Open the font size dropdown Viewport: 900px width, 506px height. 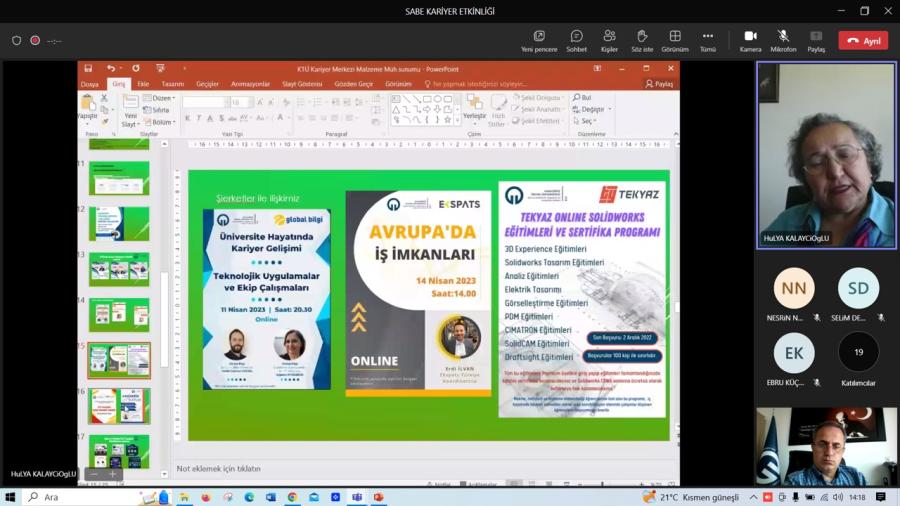pos(250,103)
